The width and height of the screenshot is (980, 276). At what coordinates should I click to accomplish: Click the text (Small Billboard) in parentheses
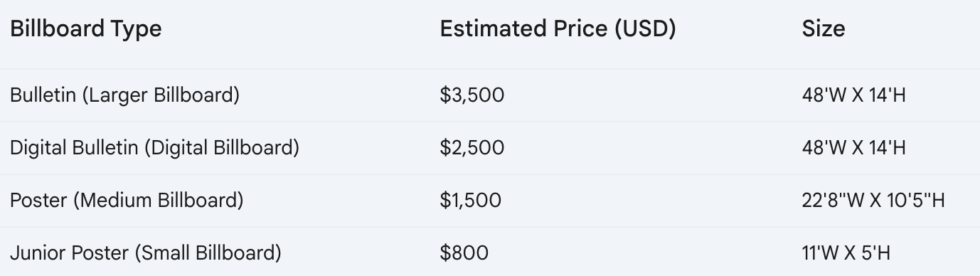(208, 253)
